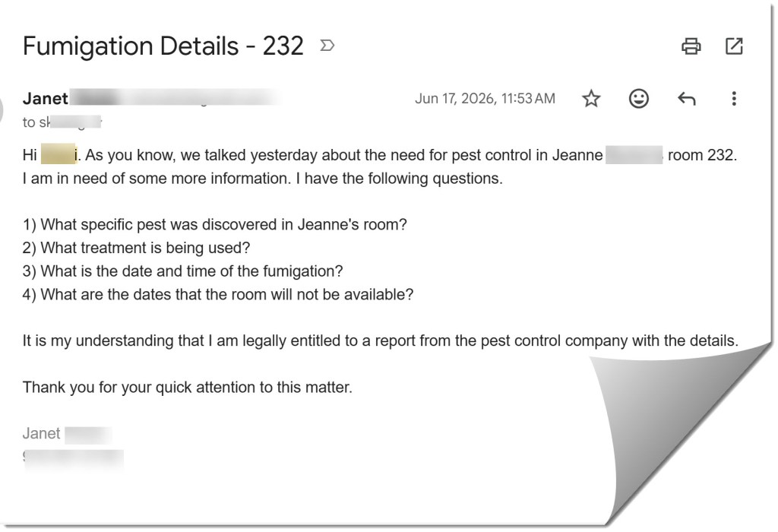778x532 pixels.
Task: Star the Fumigation Details message
Action: click(x=591, y=98)
